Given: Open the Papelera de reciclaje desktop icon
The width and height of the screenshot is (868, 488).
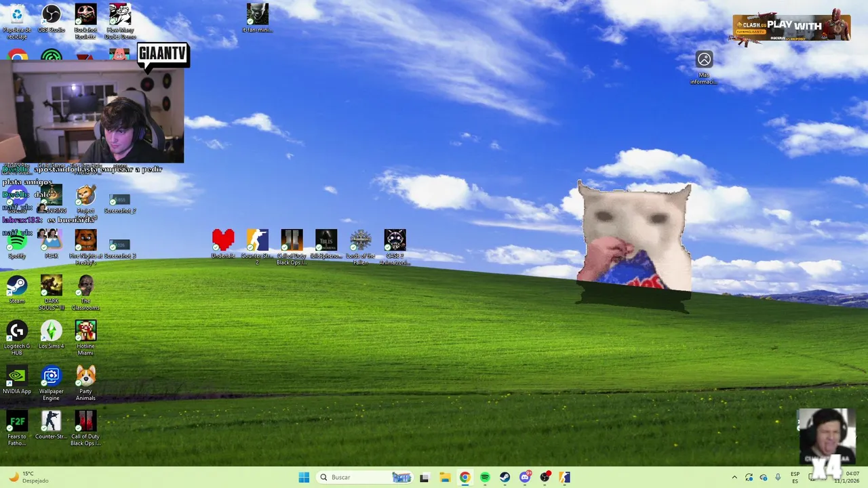Looking at the screenshot, I should [x=17, y=22].
